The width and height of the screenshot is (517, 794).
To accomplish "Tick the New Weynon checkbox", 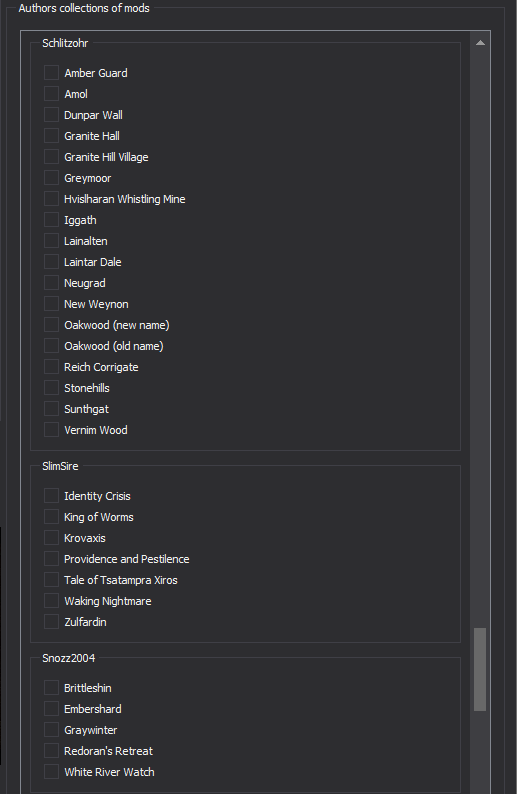I will [51, 304].
